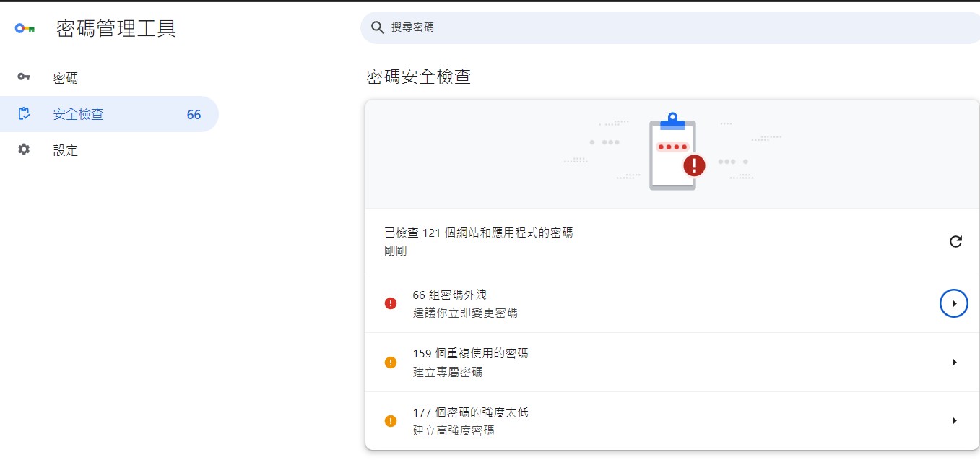Select the 安全檢查 sidebar item

(x=109, y=114)
